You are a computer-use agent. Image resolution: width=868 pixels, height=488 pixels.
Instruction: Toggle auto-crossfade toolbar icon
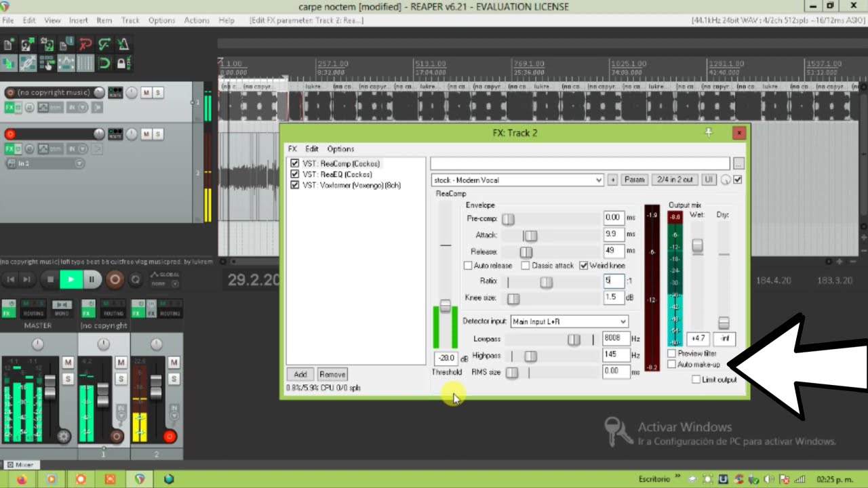tap(9, 64)
